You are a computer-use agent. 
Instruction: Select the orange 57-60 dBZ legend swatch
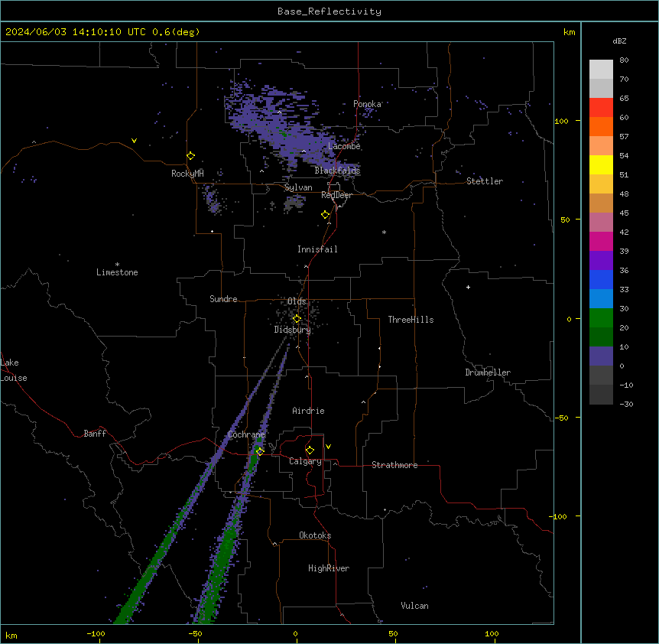(x=601, y=127)
